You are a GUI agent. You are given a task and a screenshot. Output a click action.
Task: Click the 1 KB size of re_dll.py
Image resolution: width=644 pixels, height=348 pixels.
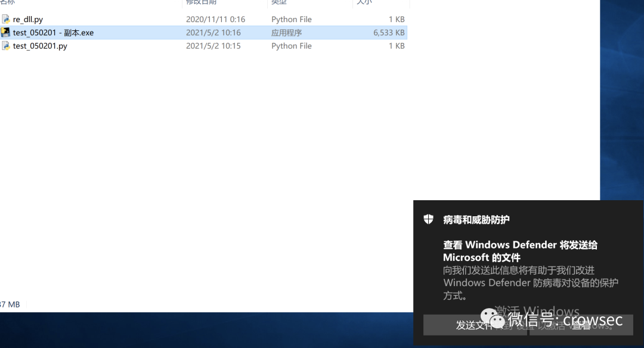click(397, 19)
